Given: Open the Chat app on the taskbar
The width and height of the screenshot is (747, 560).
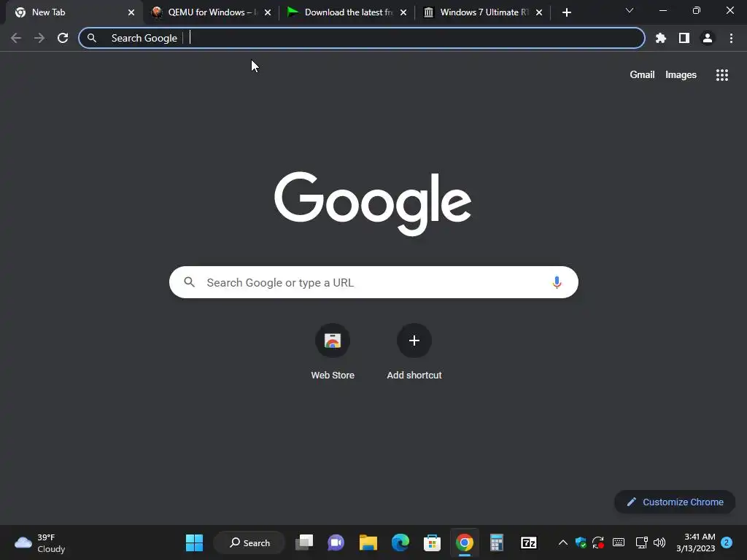Looking at the screenshot, I should (336, 542).
